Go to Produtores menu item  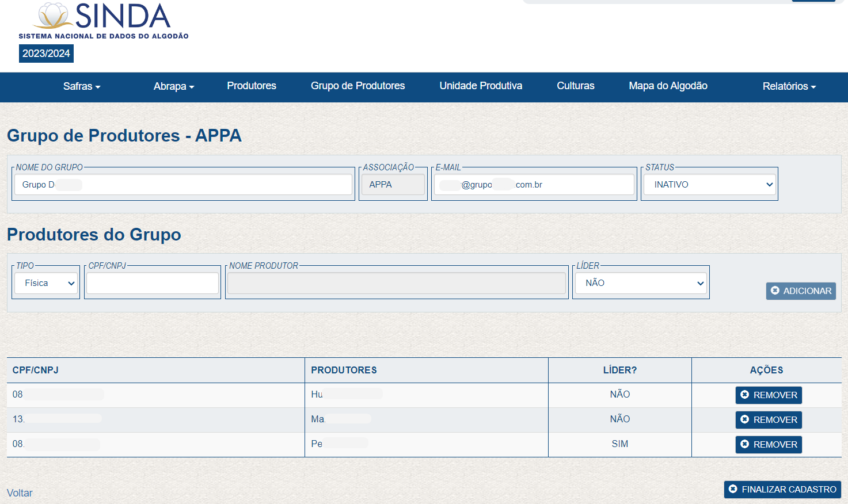click(252, 86)
